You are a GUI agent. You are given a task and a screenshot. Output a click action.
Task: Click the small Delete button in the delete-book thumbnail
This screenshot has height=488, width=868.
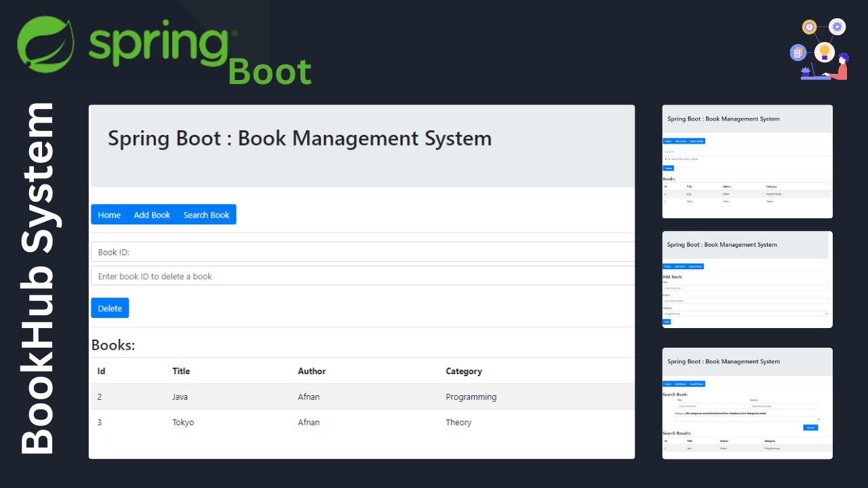669,167
